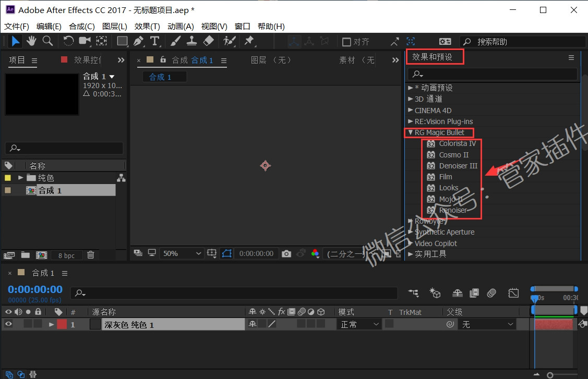Open the 50% magnification dropdown
The width and height of the screenshot is (588, 379).
pyautogui.click(x=182, y=253)
